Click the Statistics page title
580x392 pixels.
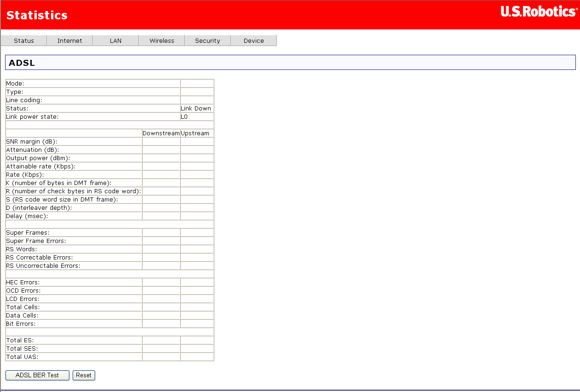pos(37,15)
